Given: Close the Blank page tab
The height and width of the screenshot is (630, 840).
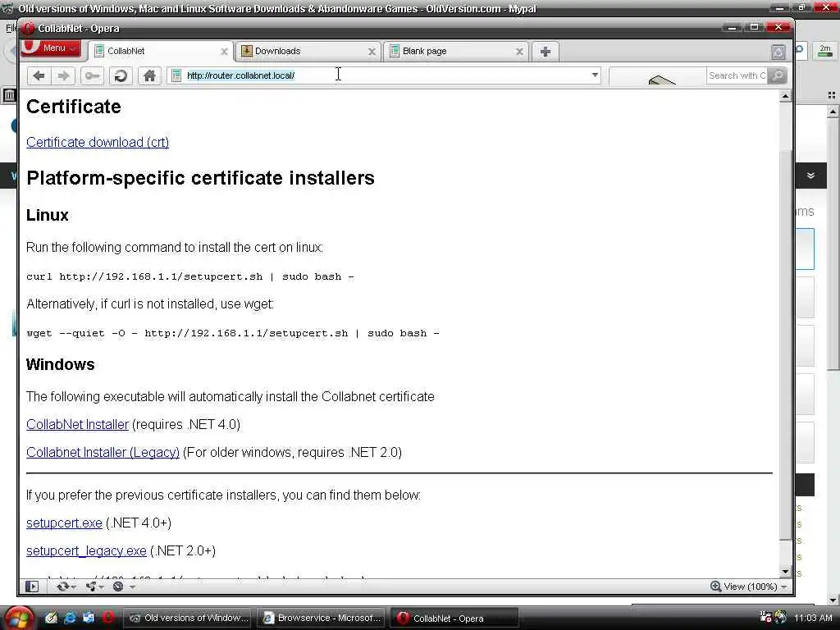Looking at the screenshot, I should click(x=519, y=52).
